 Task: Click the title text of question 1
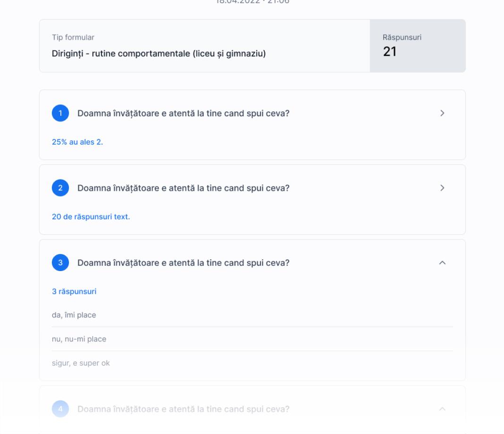click(x=183, y=113)
